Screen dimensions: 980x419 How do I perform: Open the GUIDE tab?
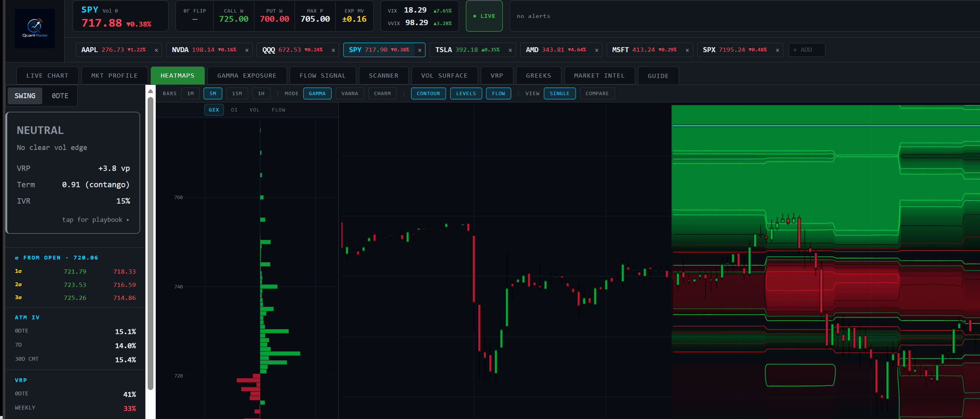click(x=658, y=76)
